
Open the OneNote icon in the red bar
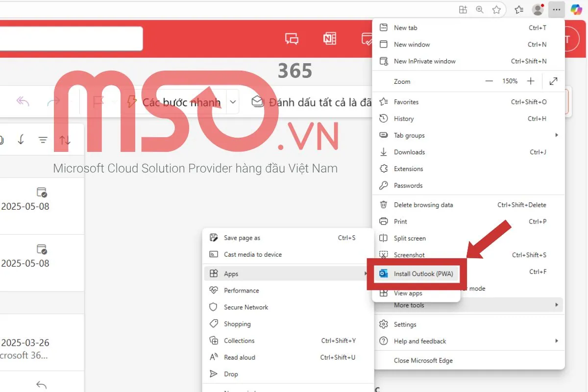(x=329, y=38)
